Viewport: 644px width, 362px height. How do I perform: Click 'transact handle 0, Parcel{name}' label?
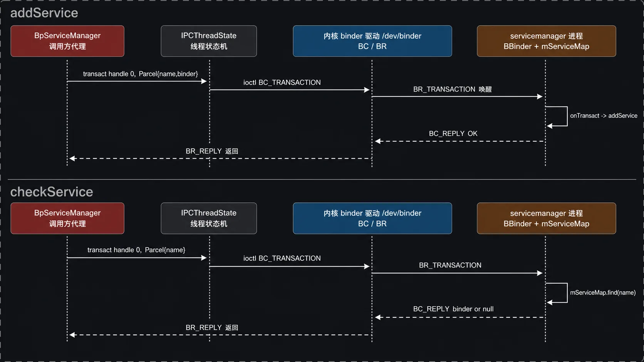pyautogui.click(x=136, y=250)
